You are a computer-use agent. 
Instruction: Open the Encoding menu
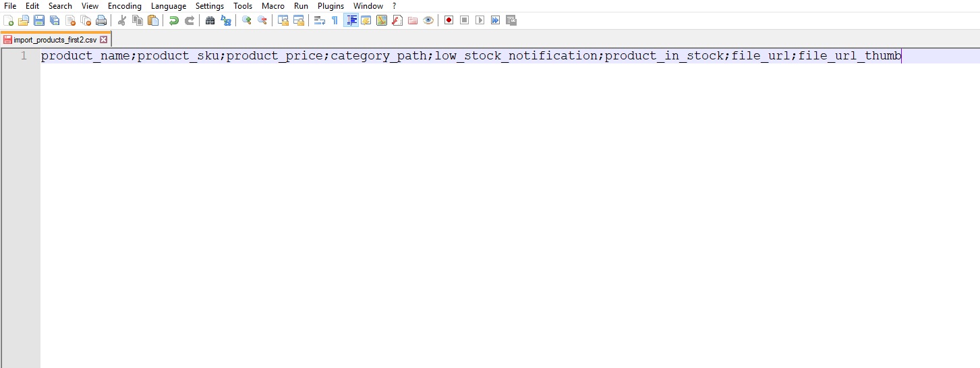(x=125, y=6)
